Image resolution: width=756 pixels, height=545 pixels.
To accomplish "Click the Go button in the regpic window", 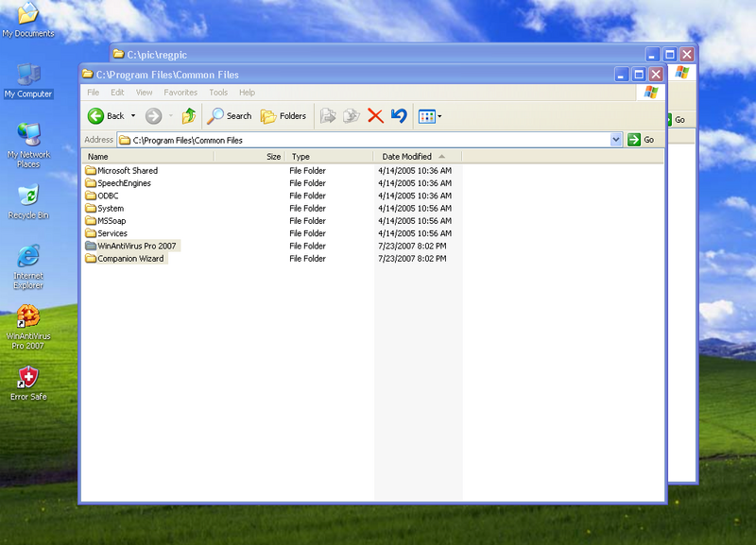I will 677,120.
